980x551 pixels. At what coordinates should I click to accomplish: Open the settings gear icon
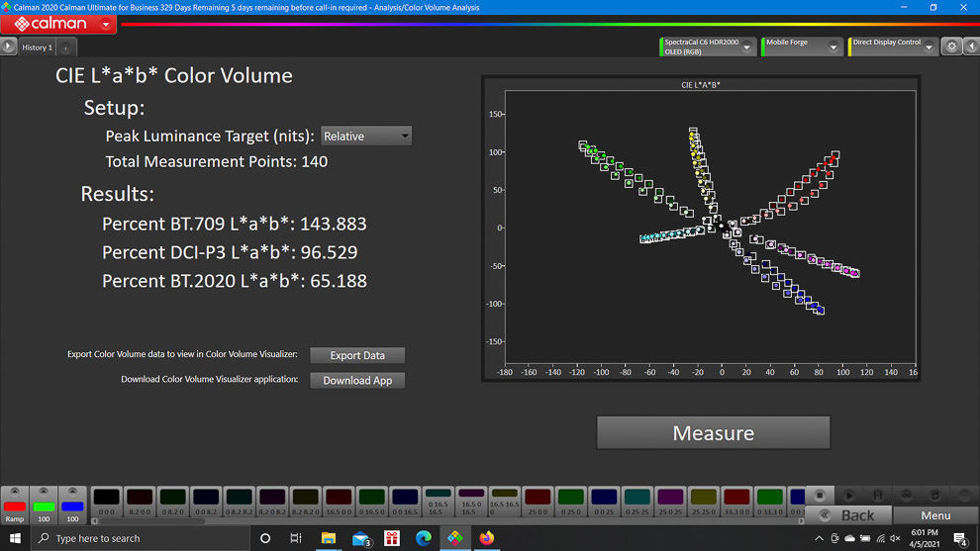(x=951, y=46)
